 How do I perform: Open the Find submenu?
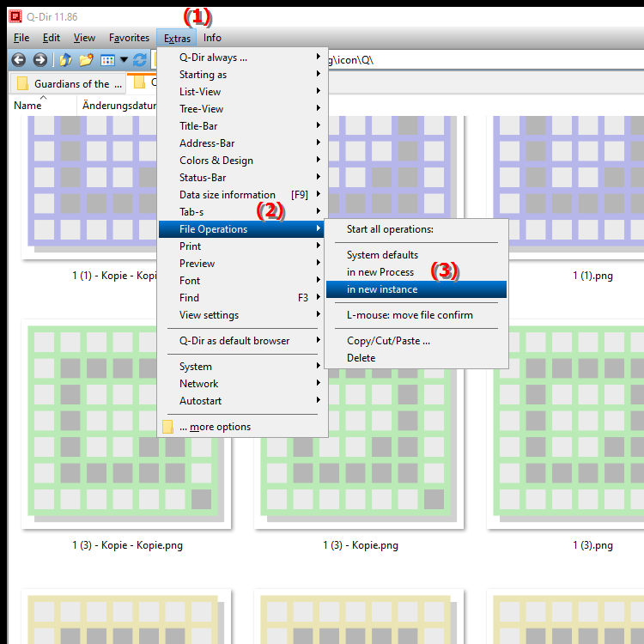241,298
